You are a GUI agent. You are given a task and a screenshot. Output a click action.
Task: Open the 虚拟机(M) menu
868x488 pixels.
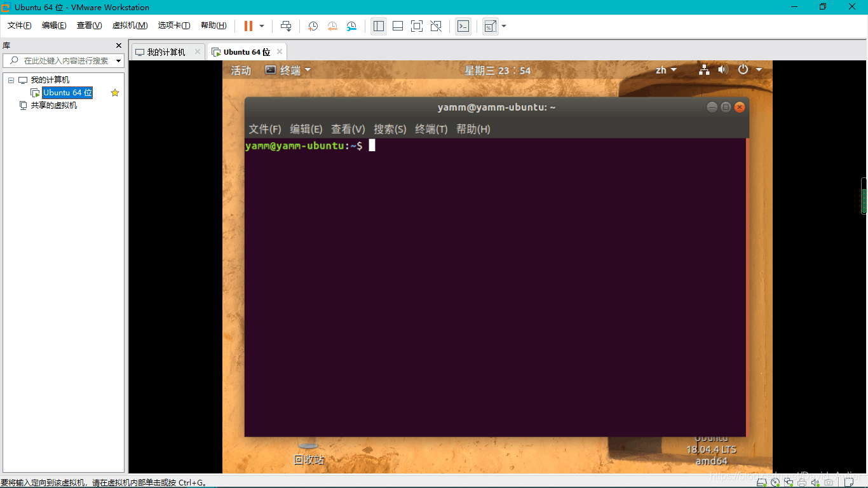pyautogui.click(x=130, y=25)
